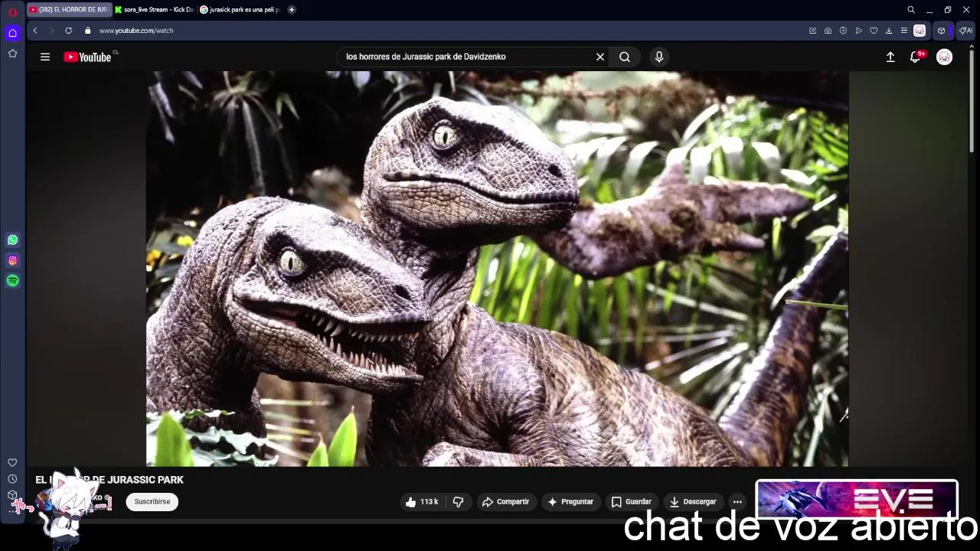The height and width of the screenshot is (551, 980).
Task: Open the flow send arrow icon
Action: click(858, 31)
